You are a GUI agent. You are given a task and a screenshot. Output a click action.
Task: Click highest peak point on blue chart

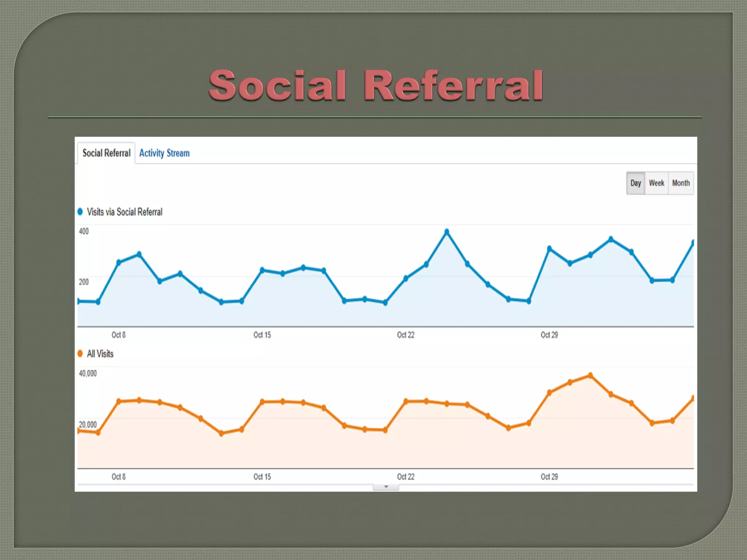[x=447, y=232]
